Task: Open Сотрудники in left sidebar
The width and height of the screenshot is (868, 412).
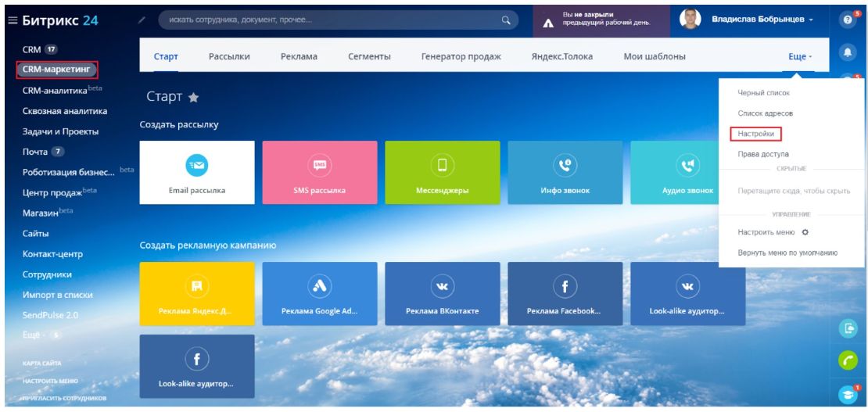Action: pyautogui.click(x=47, y=274)
